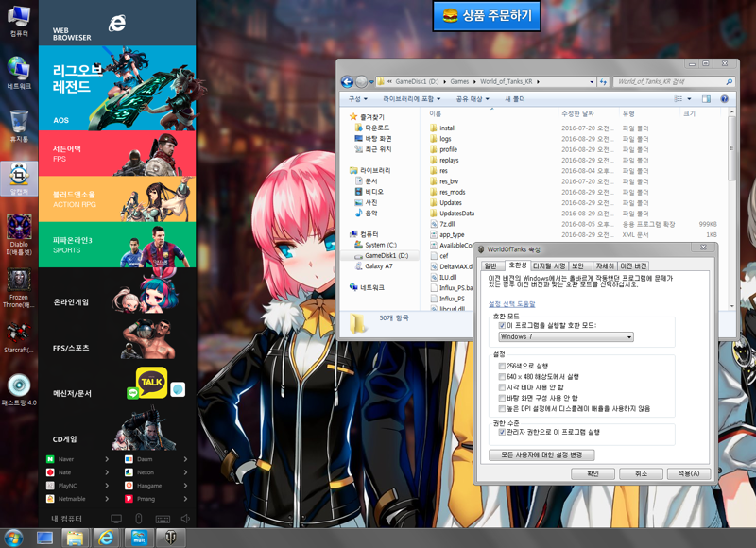Select the 호환성 tab
Screen dimensions: 756x548
(518, 265)
